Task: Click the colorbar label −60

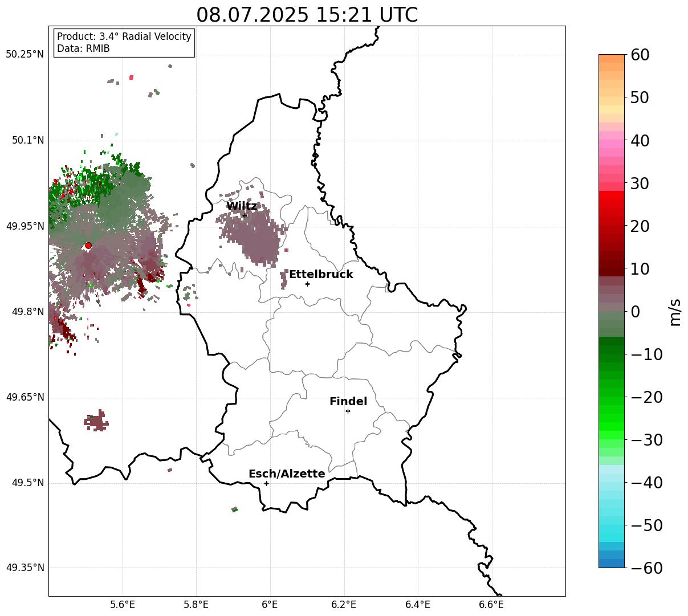Action: 646,568
